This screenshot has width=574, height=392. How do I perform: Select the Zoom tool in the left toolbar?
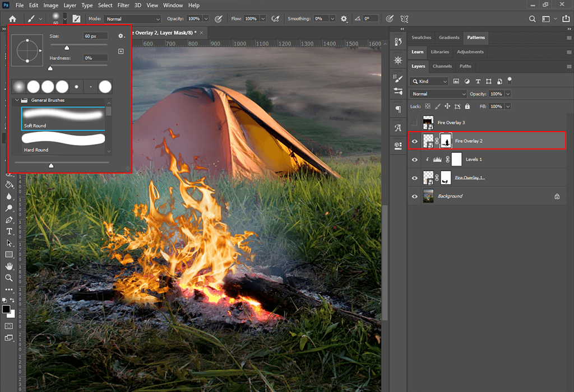click(x=9, y=278)
